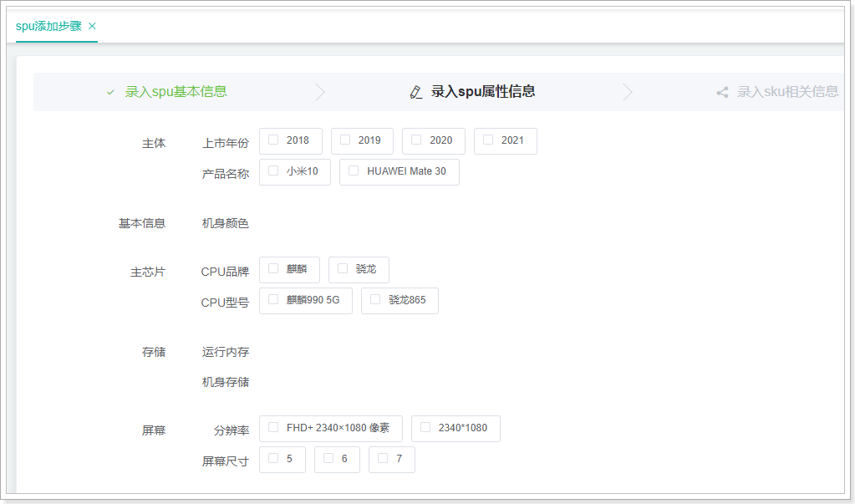The image size is (855, 504).
Task: Click the pencil edit icon of step two
Action: pyautogui.click(x=416, y=92)
